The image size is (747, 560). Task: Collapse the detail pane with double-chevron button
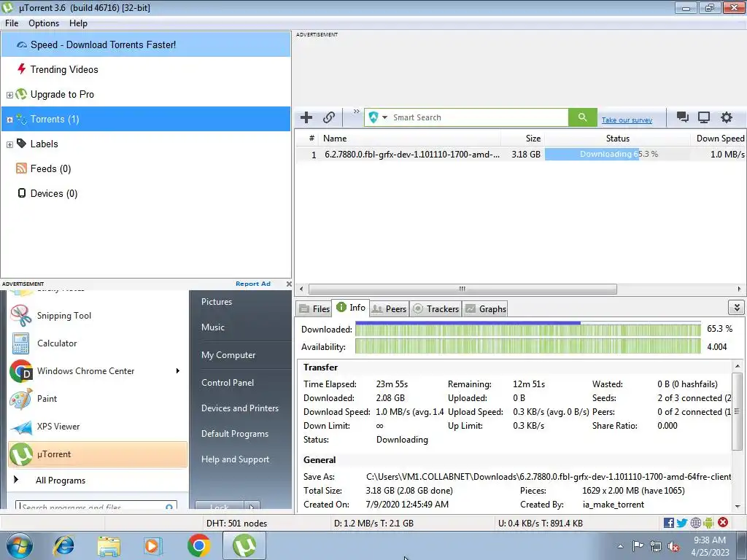pyautogui.click(x=737, y=308)
